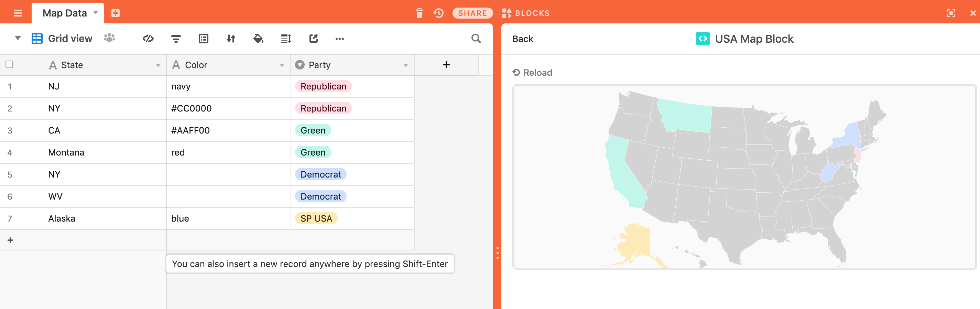Open the color paint bucket icon
Image resolution: width=980 pixels, height=309 pixels.
(258, 39)
